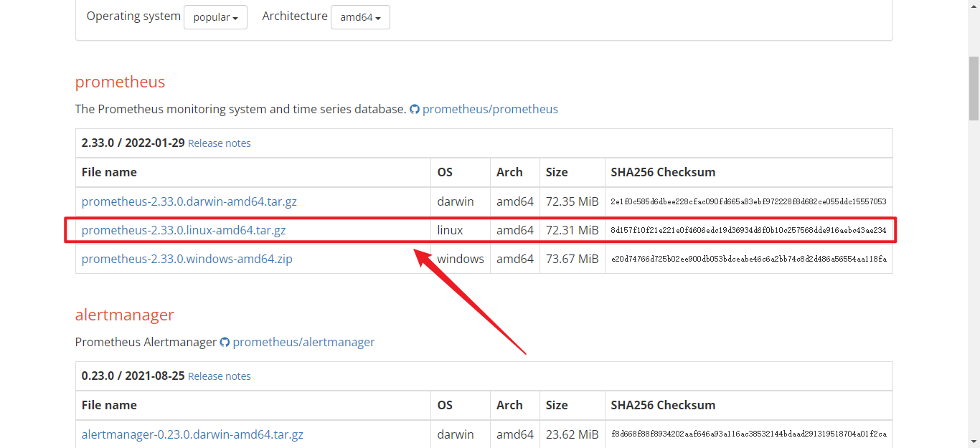Download alertmanager-0.23.0.darwin-amd64.tar.gz
The width and height of the screenshot is (980, 448).
[x=192, y=434]
